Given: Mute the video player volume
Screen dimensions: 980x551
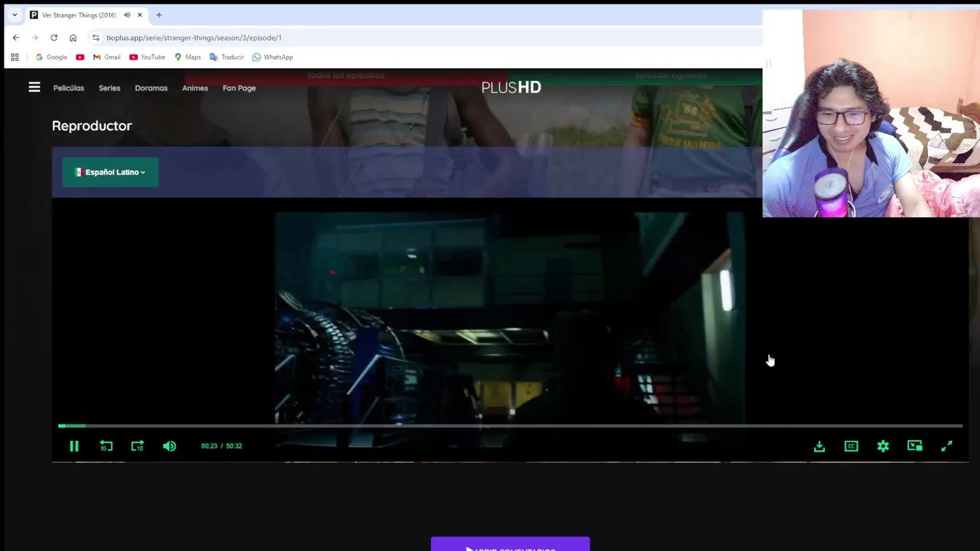Looking at the screenshot, I should click(169, 446).
